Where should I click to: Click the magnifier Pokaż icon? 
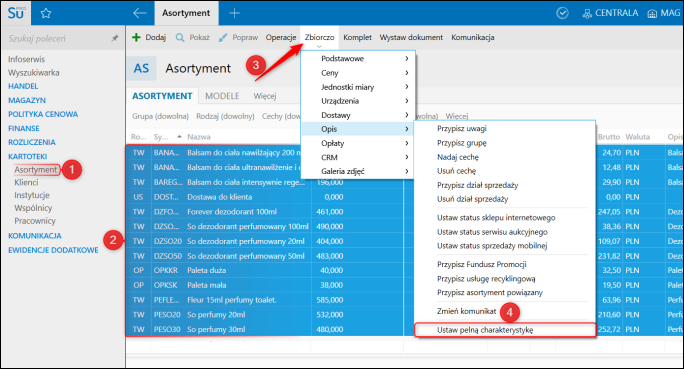tap(180, 38)
